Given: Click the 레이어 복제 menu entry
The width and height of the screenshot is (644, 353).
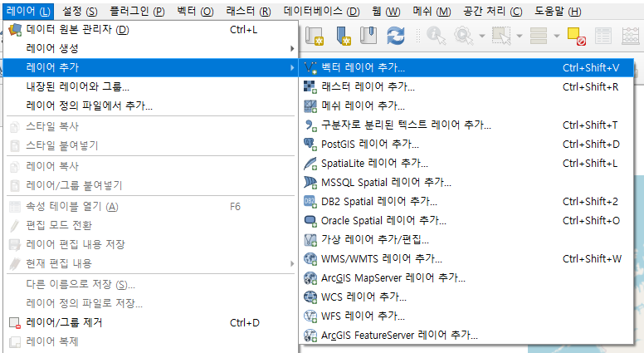Looking at the screenshot, I should tap(150, 341).
